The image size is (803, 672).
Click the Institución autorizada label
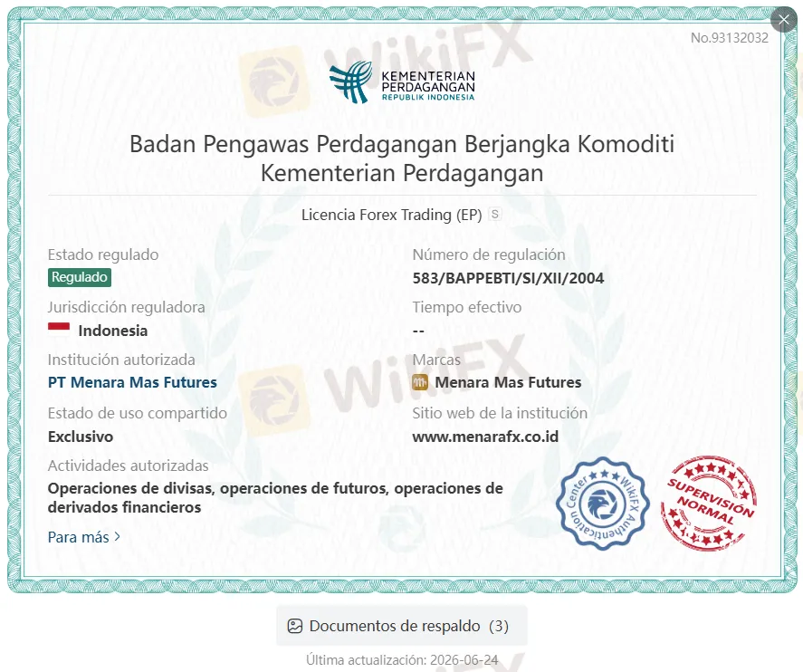121,360
